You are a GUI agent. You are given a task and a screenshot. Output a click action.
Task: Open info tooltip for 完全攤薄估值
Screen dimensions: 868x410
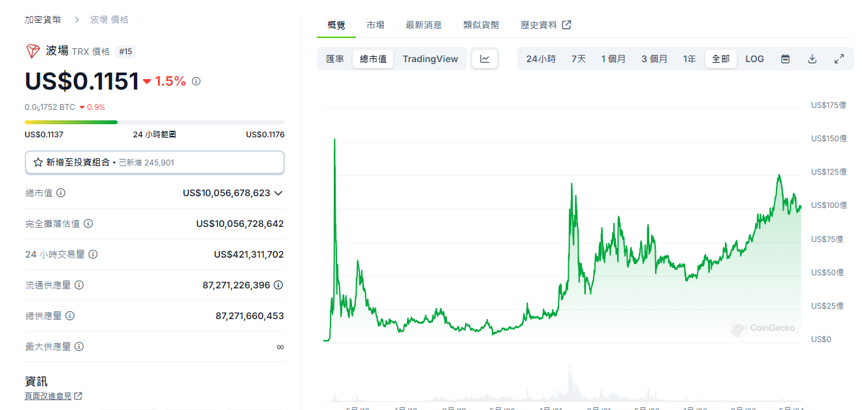(x=88, y=224)
